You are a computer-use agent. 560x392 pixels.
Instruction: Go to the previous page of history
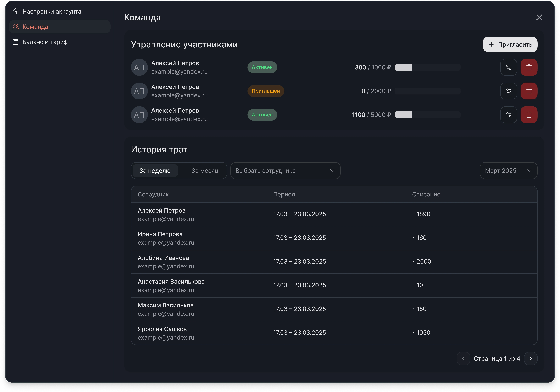pyautogui.click(x=463, y=358)
